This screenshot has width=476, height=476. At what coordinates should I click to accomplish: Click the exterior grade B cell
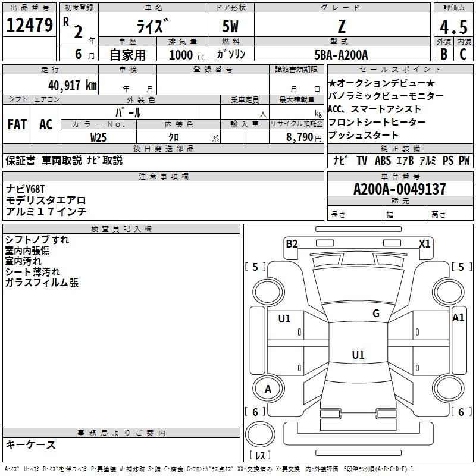click(x=444, y=54)
